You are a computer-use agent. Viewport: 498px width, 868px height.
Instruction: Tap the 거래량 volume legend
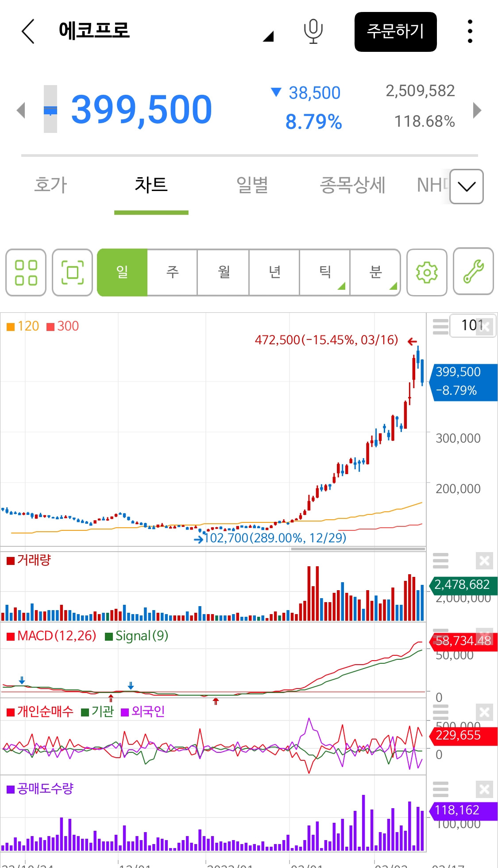click(29, 560)
